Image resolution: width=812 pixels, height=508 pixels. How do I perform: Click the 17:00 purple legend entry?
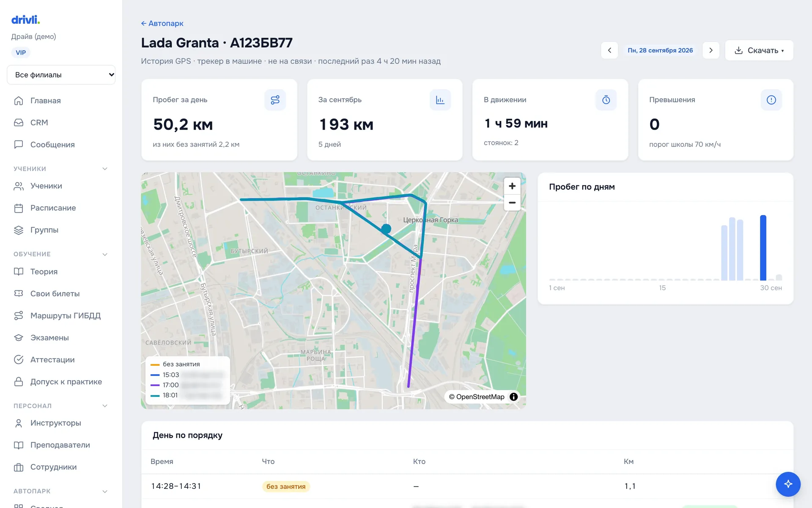pyautogui.click(x=187, y=385)
